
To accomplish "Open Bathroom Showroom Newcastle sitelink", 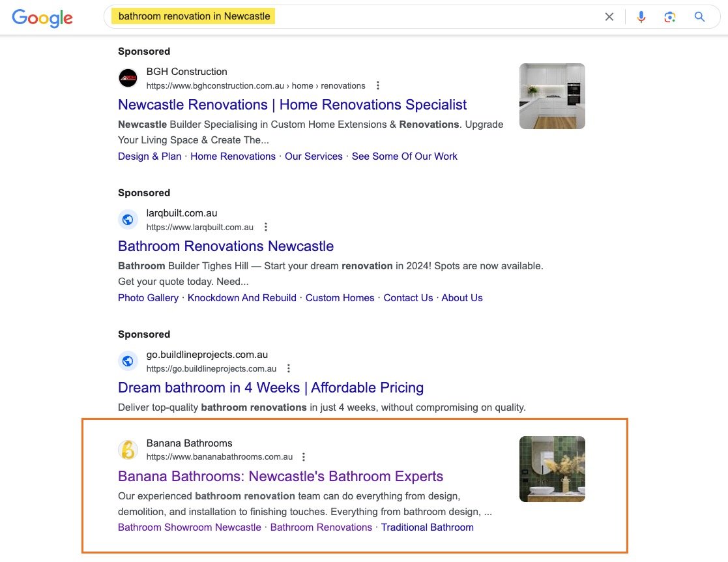I will click(190, 527).
